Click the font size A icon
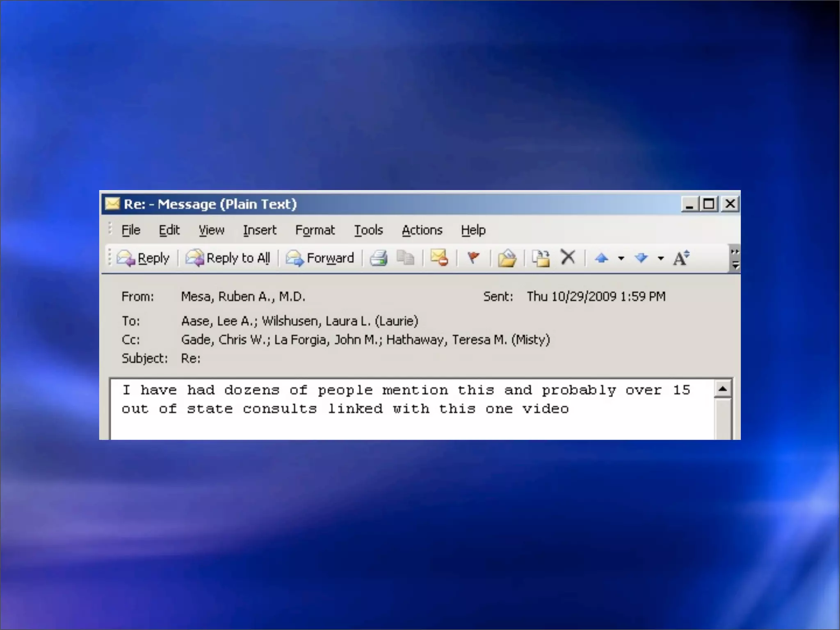Viewport: 840px width, 630px height. (681, 258)
